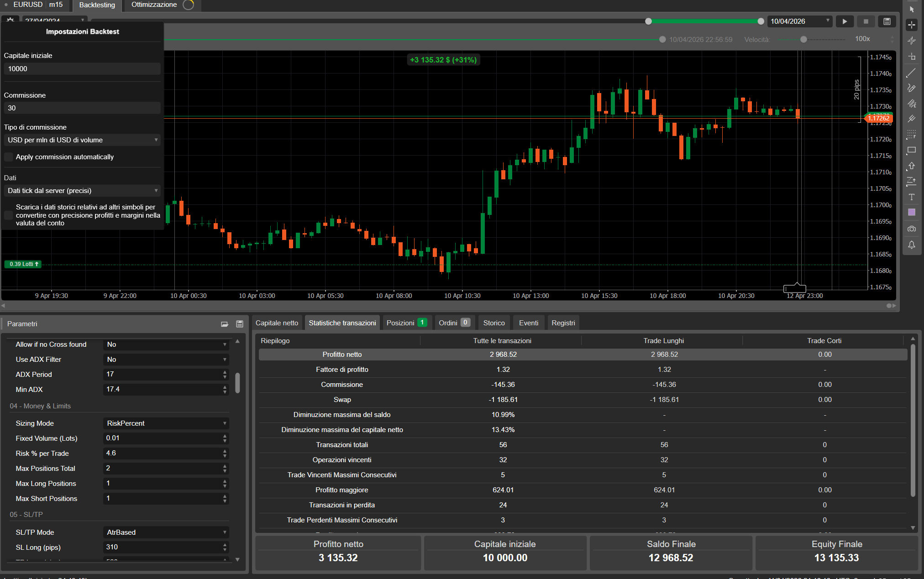Take a chart screenshot with camera icon
Screen dimensions: 924x579
click(x=912, y=229)
